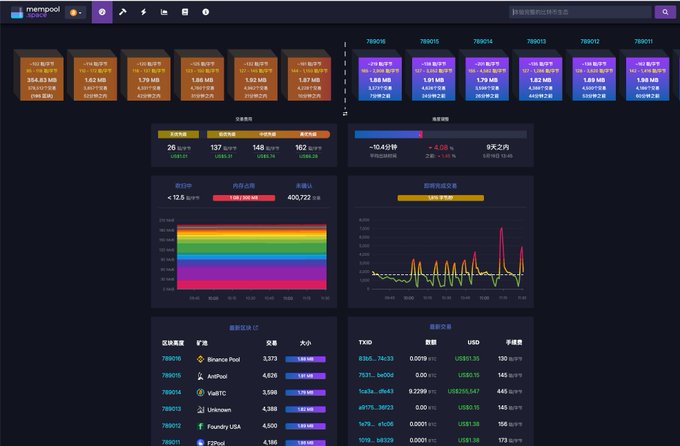Open mined block cube 789011 with 1.98 MB
Viewport: 680px width, 446px height.
[647, 79]
